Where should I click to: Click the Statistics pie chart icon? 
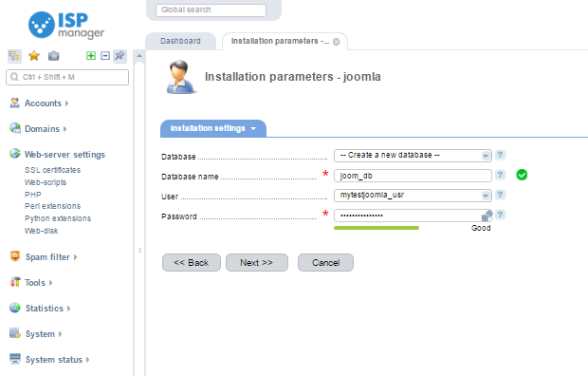[x=15, y=308]
